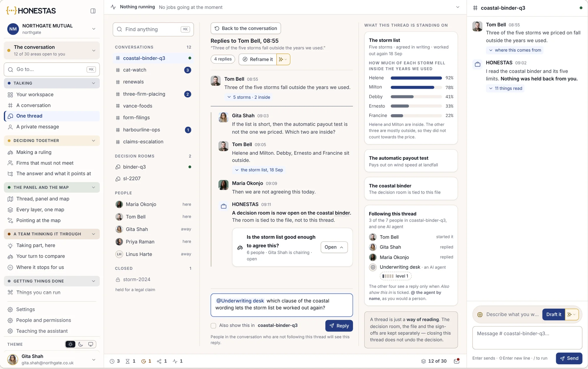Focus the Message # coastal-binder-q3 box
Screen dimensions: 588x369
527,338
